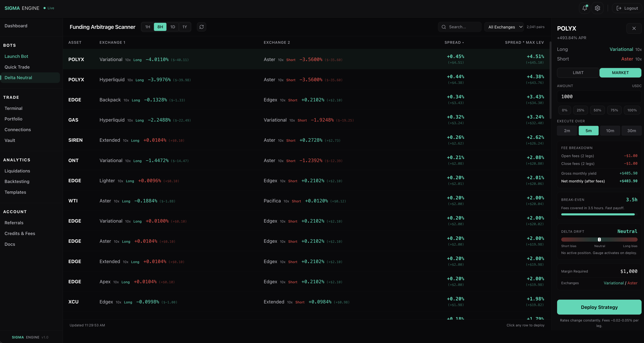The height and width of the screenshot is (343, 644).
Task: Click the Variational link in Exchanges row
Action: click(614, 283)
